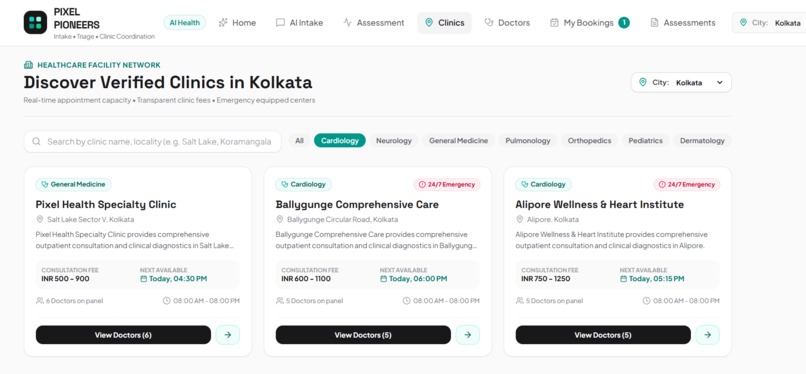Click the My Bookings notification badge

(624, 23)
